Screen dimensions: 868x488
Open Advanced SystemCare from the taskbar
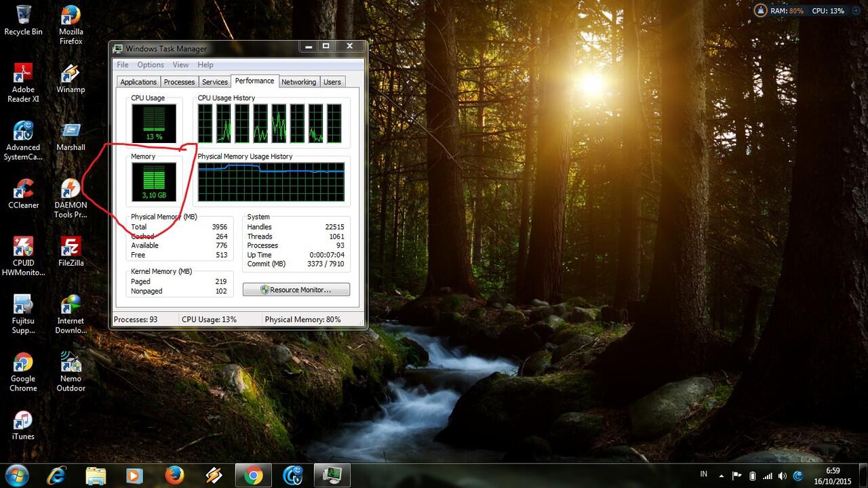[x=293, y=475]
